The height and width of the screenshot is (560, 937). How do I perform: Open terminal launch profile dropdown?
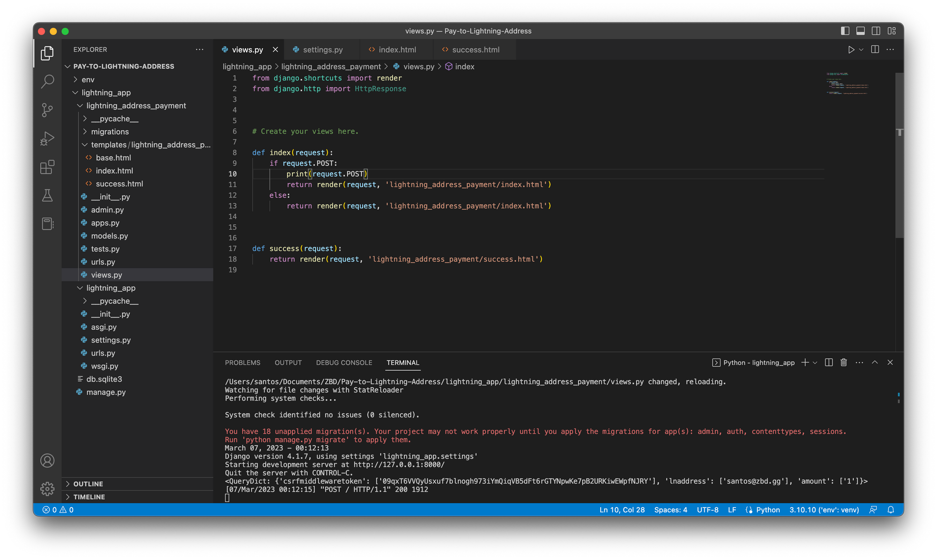[x=815, y=362]
